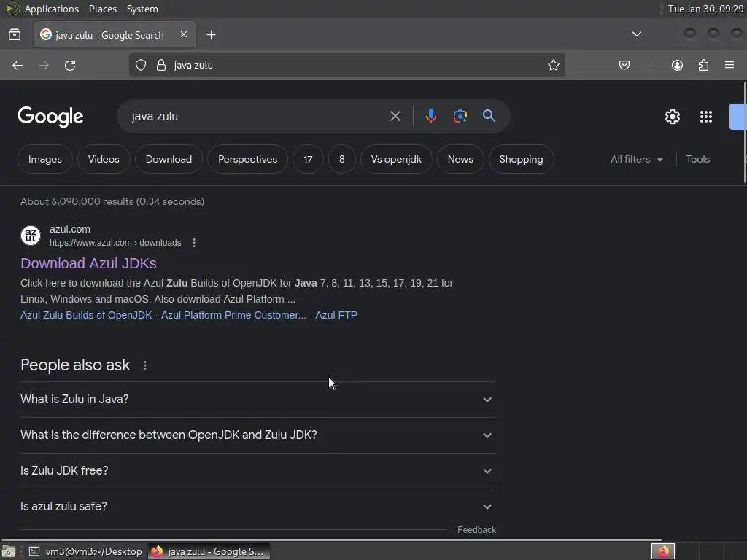The height and width of the screenshot is (560, 747).
Task: Submit search with magnifying glass icon
Action: (489, 116)
